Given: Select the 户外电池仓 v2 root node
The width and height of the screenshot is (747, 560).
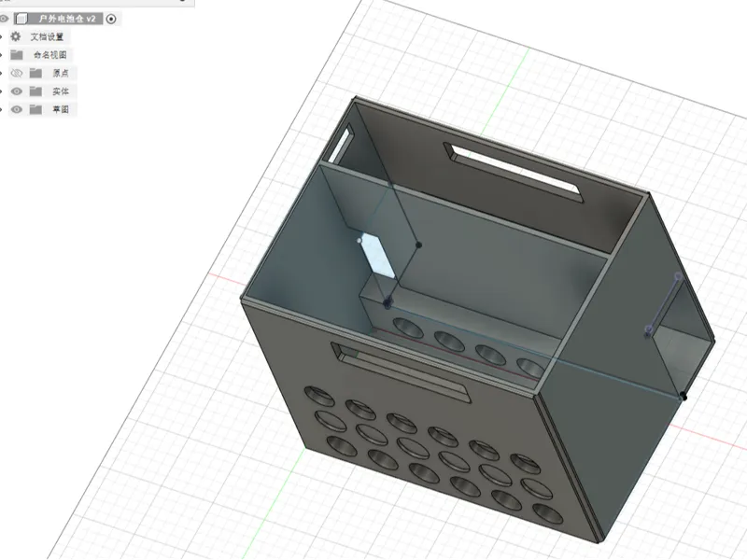Looking at the screenshot, I should pos(66,19).
